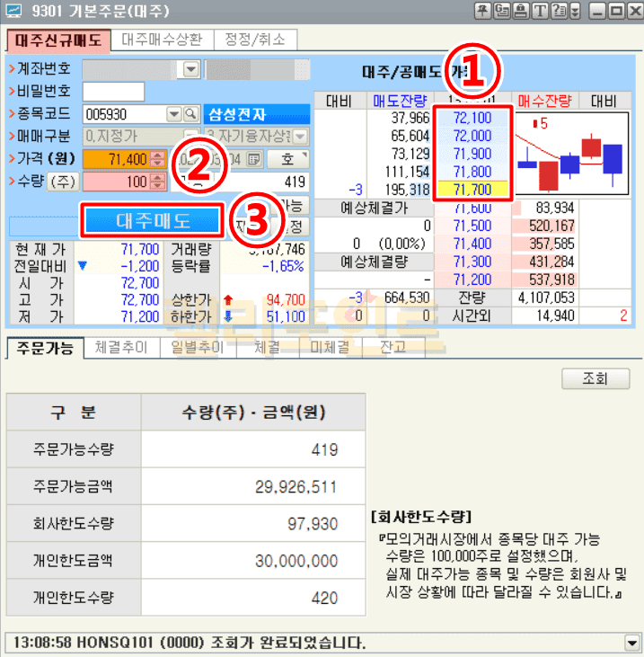Click the font 'T' icon in title bar

click(x=540, y=12)
